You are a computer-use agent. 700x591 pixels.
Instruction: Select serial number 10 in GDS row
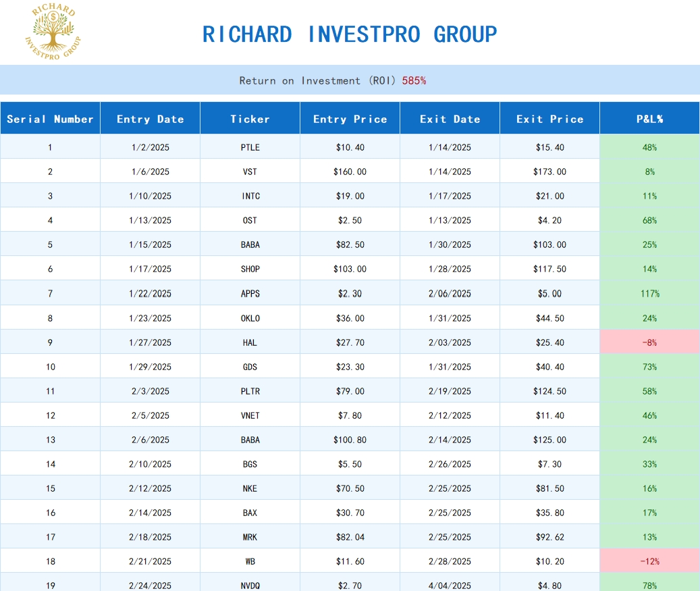(50, 366)
